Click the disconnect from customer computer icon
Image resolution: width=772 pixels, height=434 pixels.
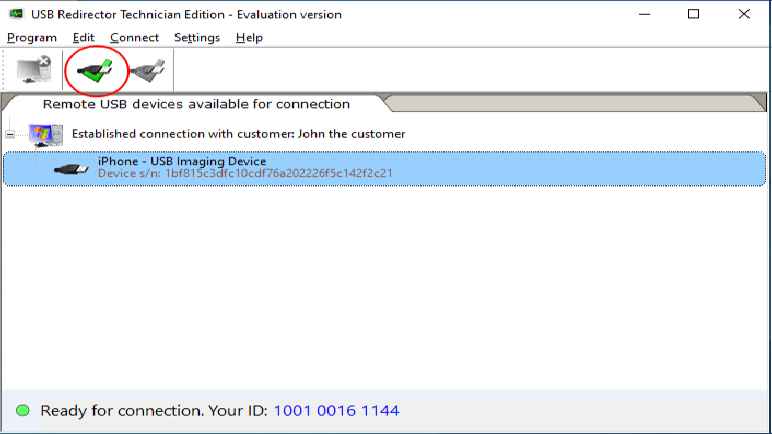click(x=35, y=70)
